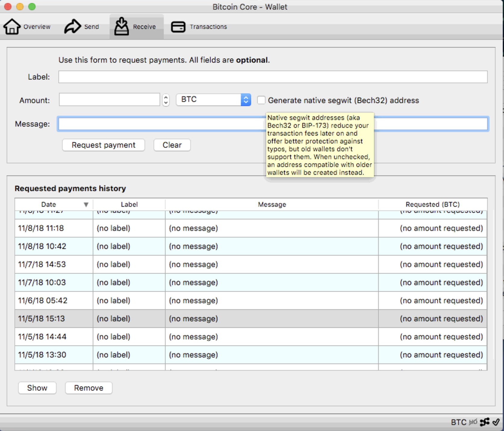Click the network connections status icon
504x431 pixels.
(485, 422)
